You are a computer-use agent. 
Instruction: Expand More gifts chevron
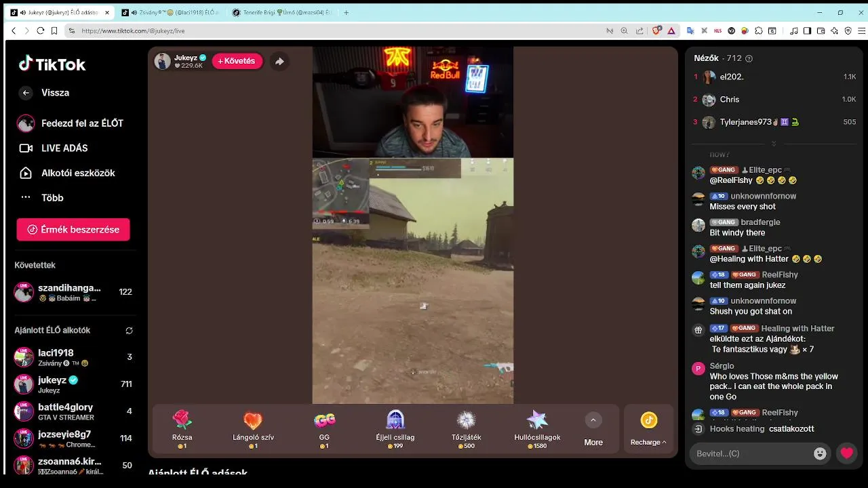pos(593,420)
